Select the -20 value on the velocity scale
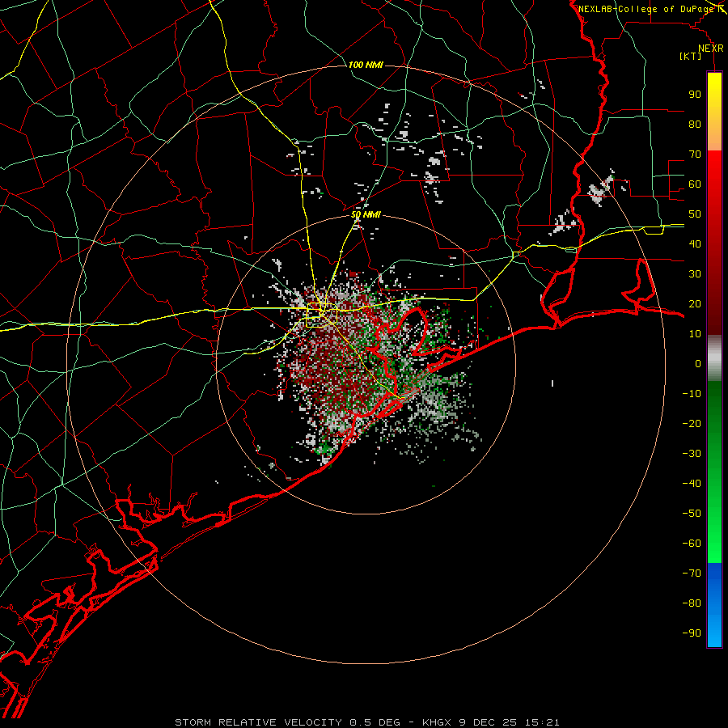The width and height of the screenshot is (728, 728). (692, 423)
